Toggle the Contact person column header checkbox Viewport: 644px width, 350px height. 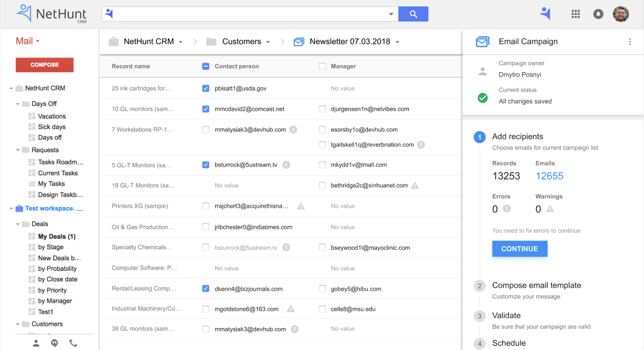pos(206,66)
